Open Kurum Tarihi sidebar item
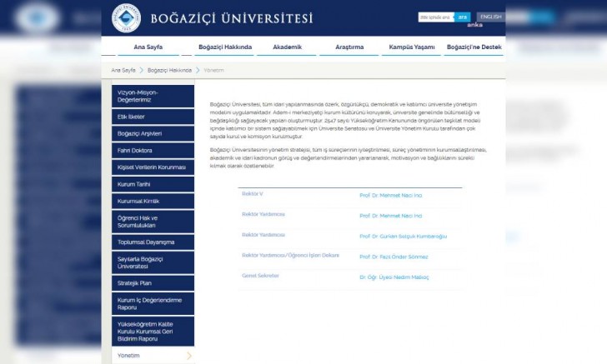Image resolution: width=607 pixels, height=364 pixels. [x=153, y=185]
